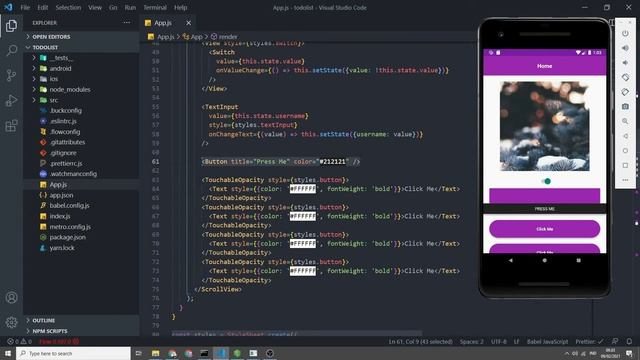Close the App.js editor tab
640x360 pixels.
pos(188,23)
